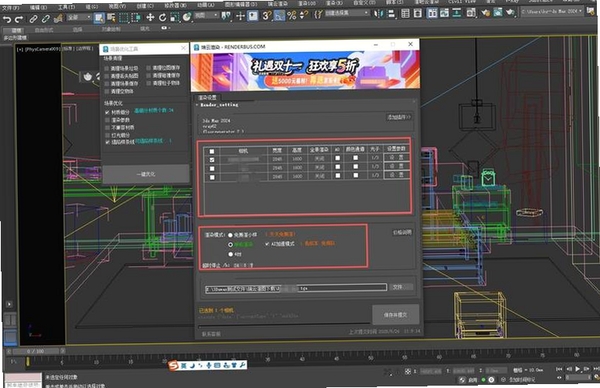600x388 pixels.
Task: Tick the select-all checkbox in camera table header
Action: (x=212, y=152)
